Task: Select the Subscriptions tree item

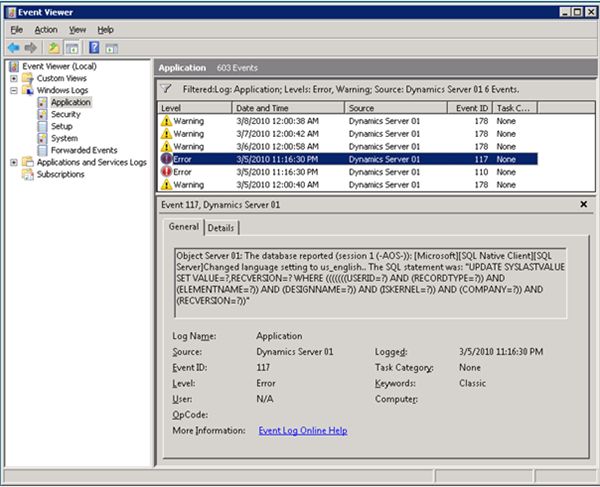Action: tap(60, 174)
